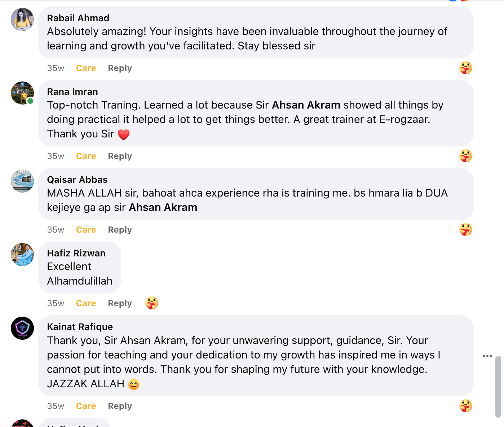This screenshot has height=427, width=504.
Task: Open Hafiz Rizwan's profile picture
Action: click(x=22, y=255)
